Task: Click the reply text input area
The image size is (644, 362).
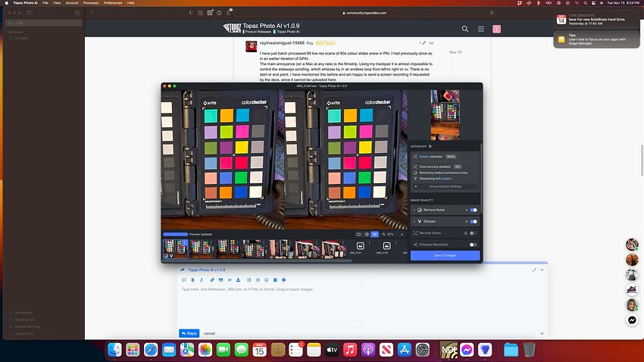Action: (270, 306)
